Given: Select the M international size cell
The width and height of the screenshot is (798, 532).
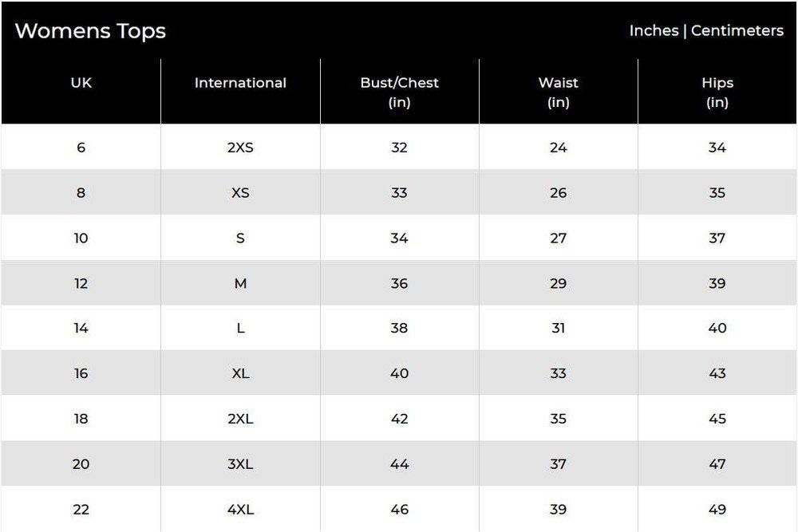Looking at the screenshot, I should [x=240, y=284].
